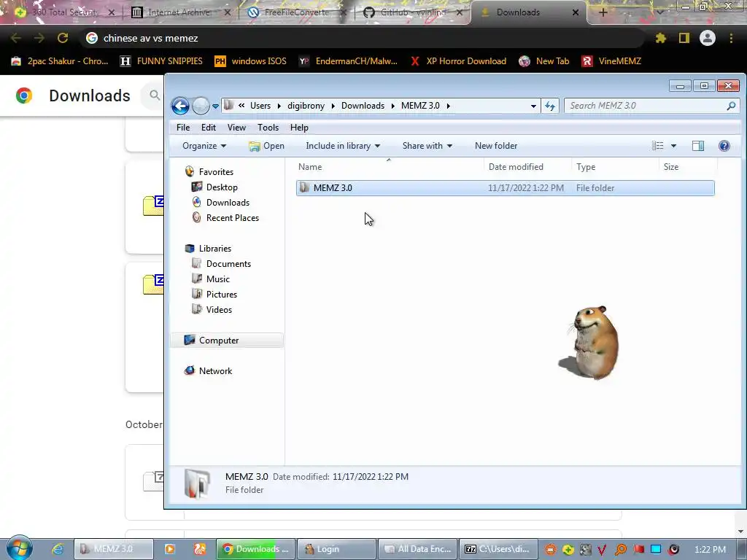This screenshot has height=560, width=747.
Task: Open the File menu
Action: click(183, 128)
